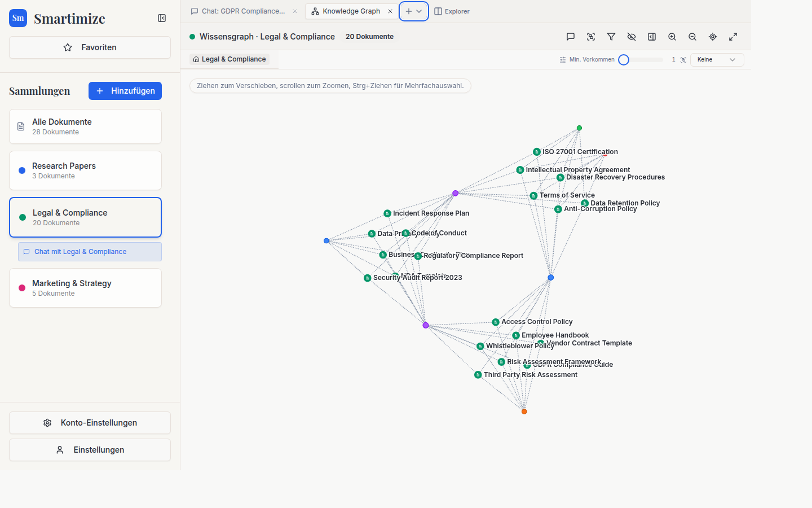This screenshot has height=508, width=812.
Task: Recenter the graph view crosshair icon
Action: tap(713, 37)
